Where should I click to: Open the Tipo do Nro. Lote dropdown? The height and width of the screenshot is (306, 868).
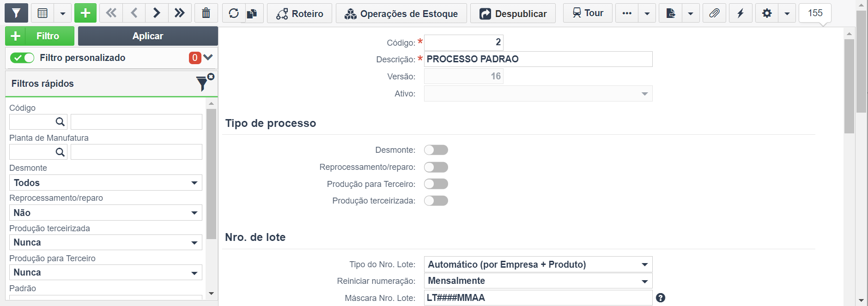click(x=538, y=264)
